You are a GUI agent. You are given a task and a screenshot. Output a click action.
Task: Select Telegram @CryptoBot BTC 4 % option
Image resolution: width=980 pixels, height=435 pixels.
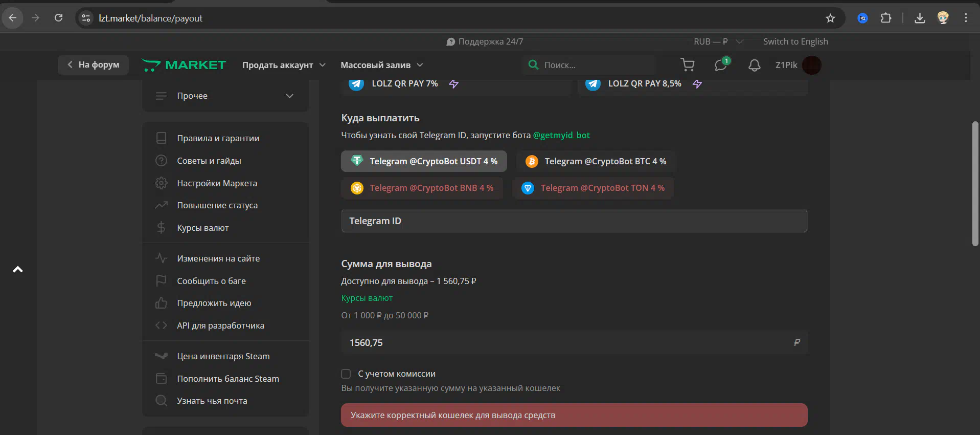596,161
